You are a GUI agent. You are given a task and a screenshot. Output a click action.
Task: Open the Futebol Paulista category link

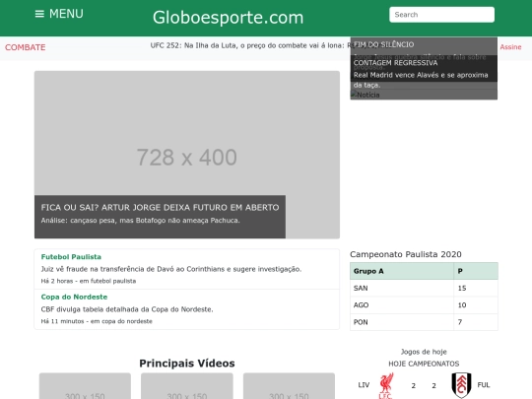(71, 257)
